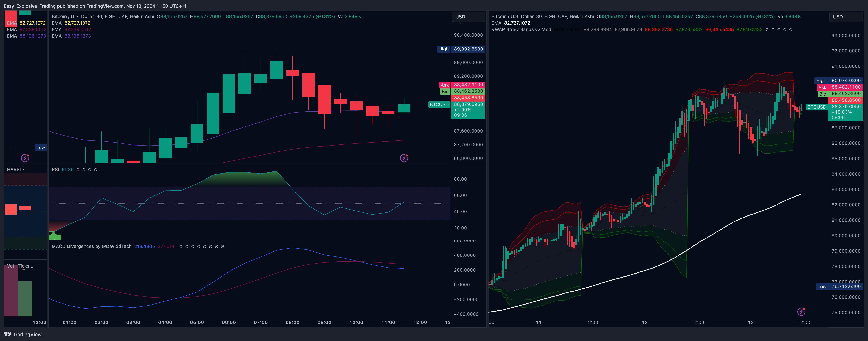The width and height of the screenshot is (868, 341).
Task: Click the 08:00 time label on middle chart axis
Action: tap(292, 322)
